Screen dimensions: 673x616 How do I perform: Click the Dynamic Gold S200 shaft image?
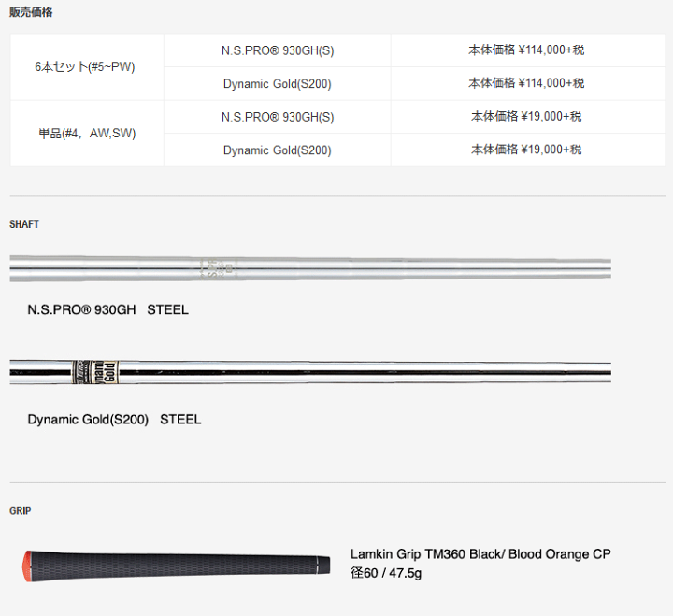tap(310, 372)
